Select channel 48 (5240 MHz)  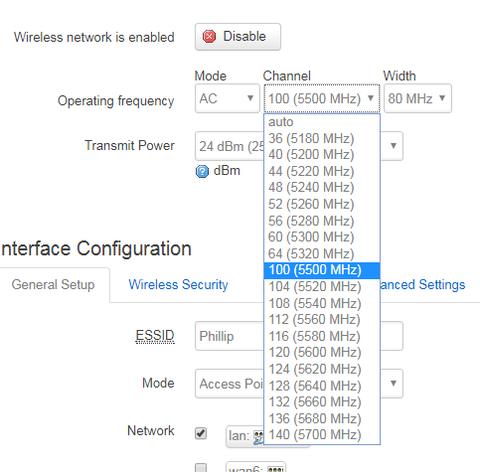pos(322,188)
